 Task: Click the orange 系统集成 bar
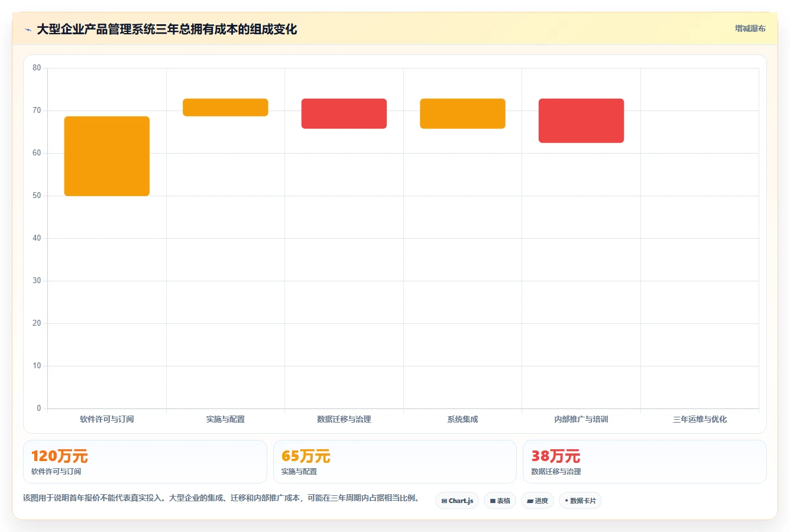pos(462,113)
